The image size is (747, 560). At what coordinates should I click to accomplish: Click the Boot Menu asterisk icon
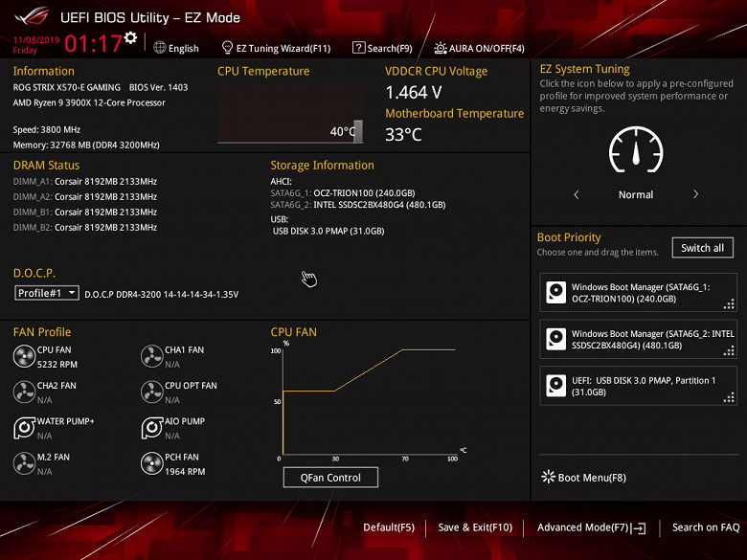click(549, 477)
